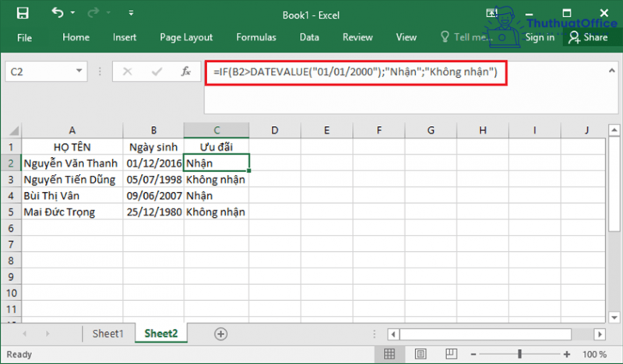Click zoom out minus button

tap(473, 354)
